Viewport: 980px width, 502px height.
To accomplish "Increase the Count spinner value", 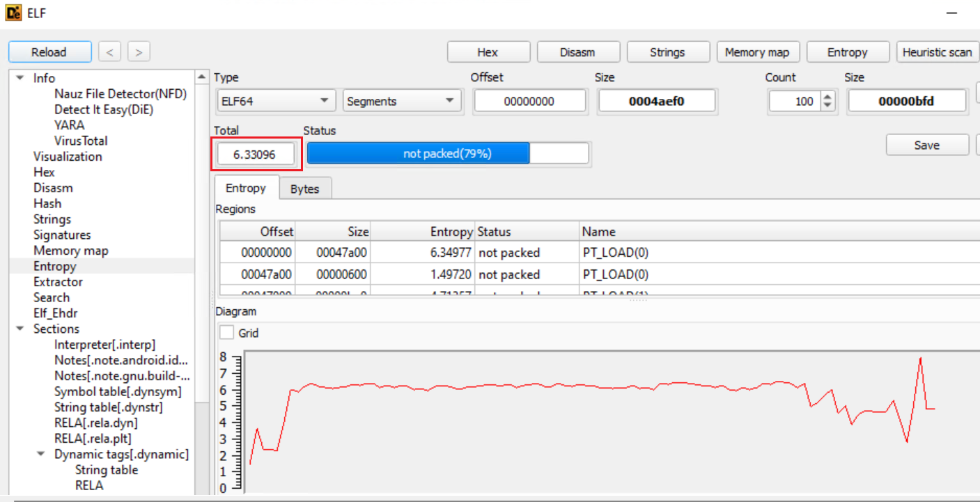I will click(x=827, y=97).
